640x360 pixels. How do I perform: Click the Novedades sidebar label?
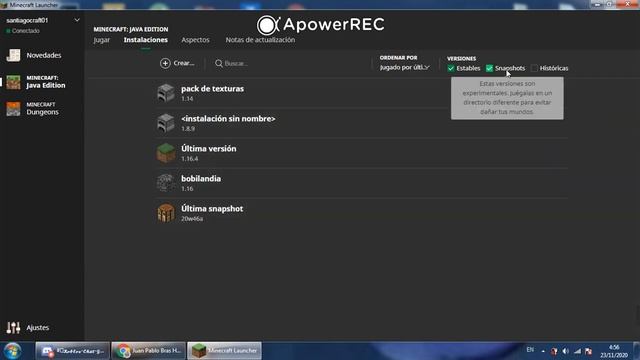tap(44, 55)
